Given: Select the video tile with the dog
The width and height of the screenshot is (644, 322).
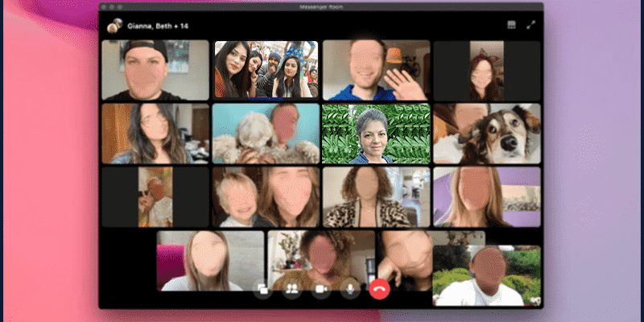Looking at the screenshot, I should coord(487,134).
